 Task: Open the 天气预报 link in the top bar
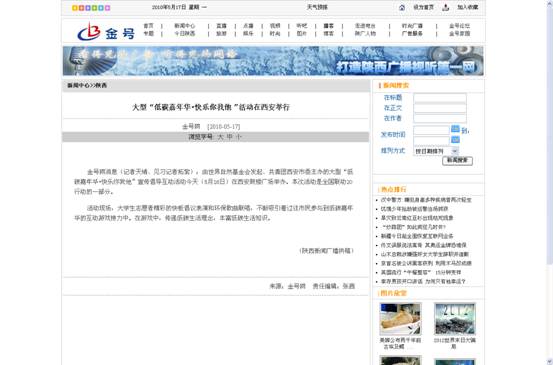coord(317,7)
